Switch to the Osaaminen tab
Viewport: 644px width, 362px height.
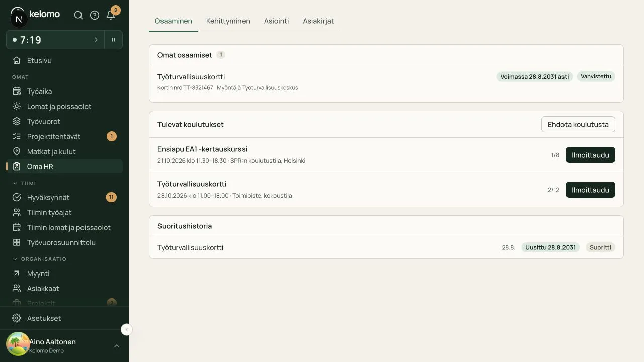pyautogui.click(x=174, y=21)
